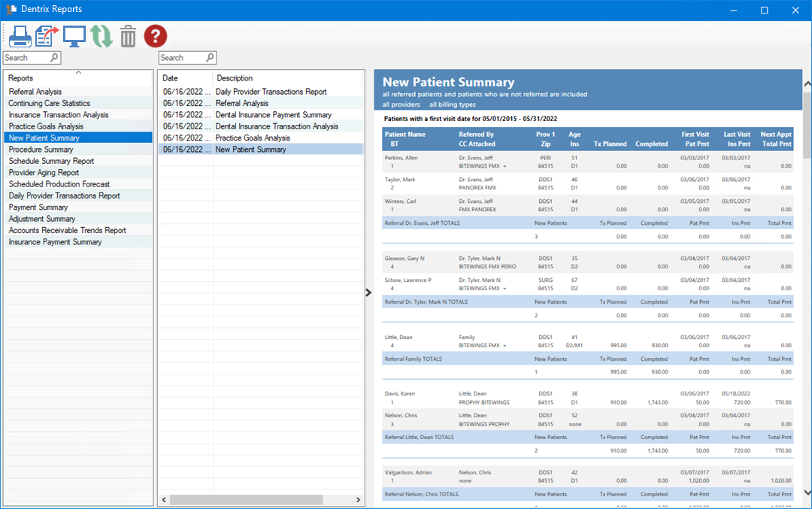Screen dimensions: 812x509
Task: Click the green Refresh arrows icon
Action: [x=101, y=36]
